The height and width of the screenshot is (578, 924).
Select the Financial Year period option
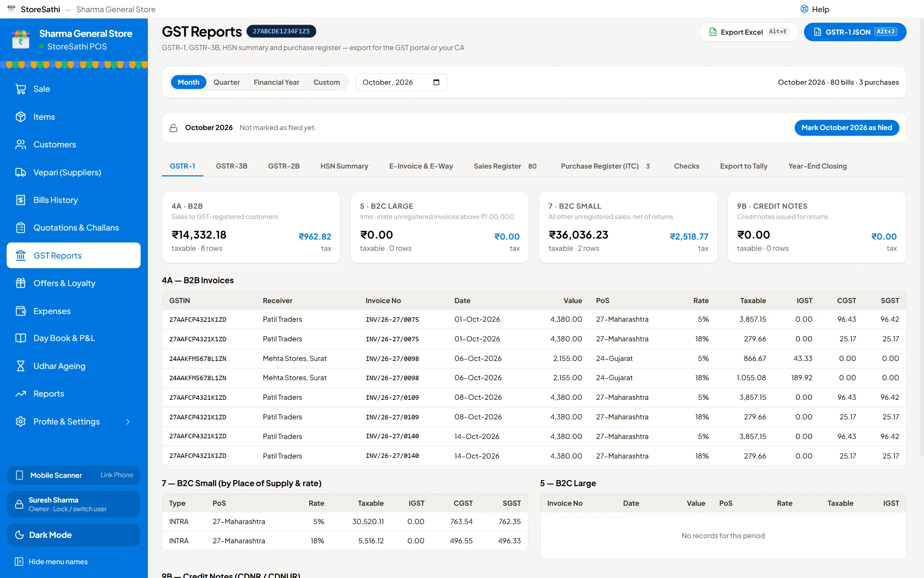277,82
